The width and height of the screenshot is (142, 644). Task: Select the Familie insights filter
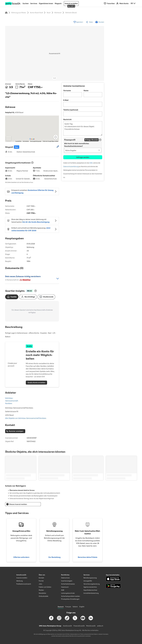tap(12, 297)
